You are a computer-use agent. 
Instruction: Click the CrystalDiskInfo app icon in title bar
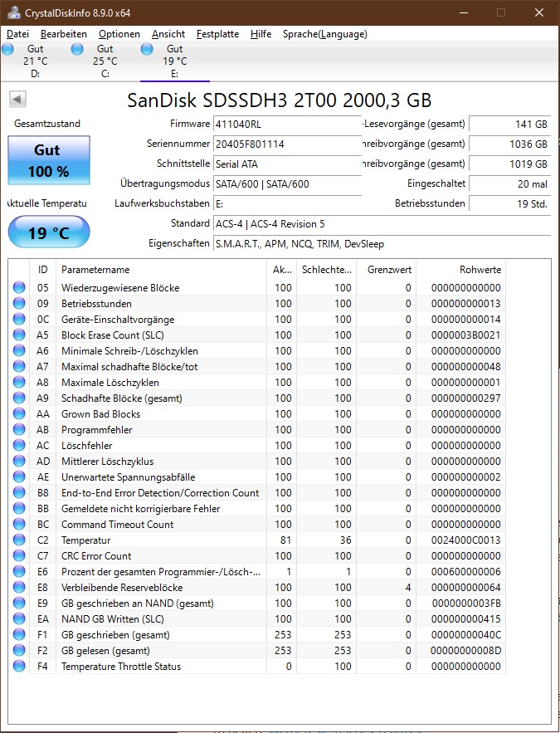14,12
